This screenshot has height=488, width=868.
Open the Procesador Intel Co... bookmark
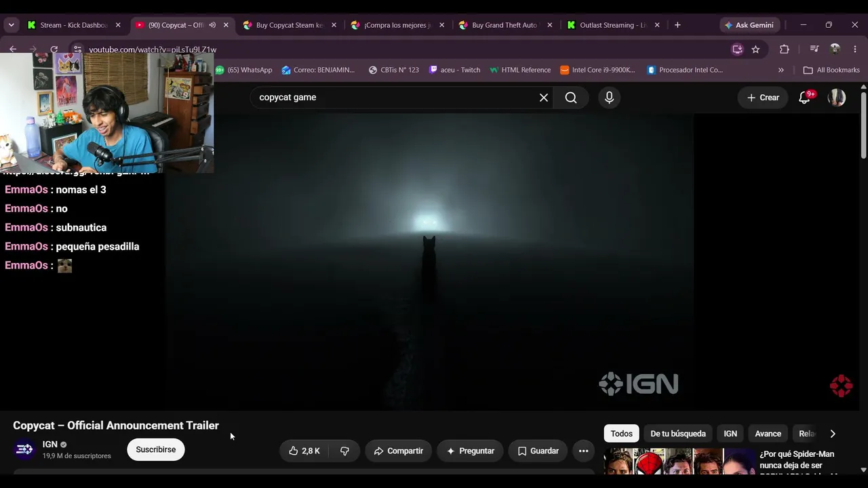686,70
